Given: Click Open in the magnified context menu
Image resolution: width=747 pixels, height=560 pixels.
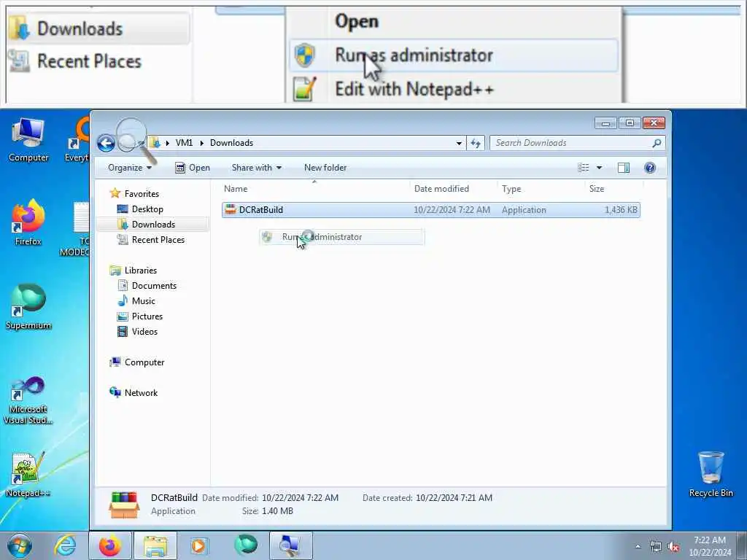Looking at the screenshot, I should point(356,21).
